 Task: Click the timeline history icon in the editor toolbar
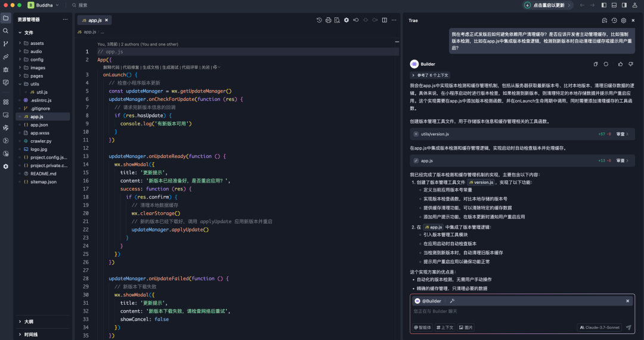tap(319, 20)
